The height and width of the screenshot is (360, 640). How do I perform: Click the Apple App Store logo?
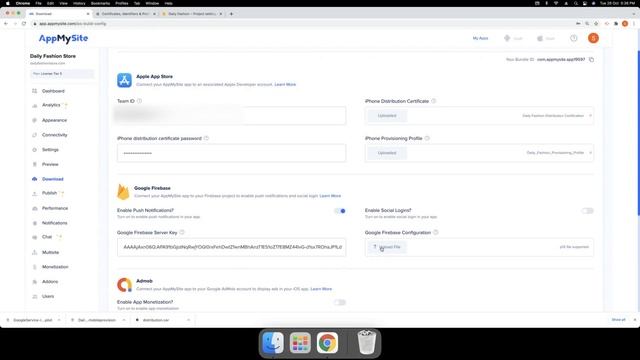[124, 80]
